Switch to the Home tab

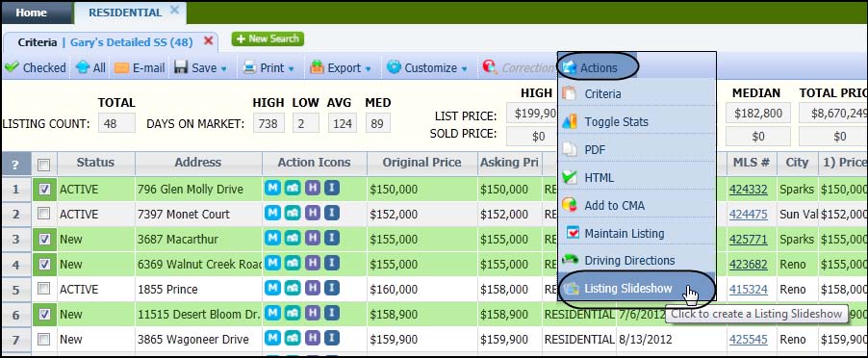click(32, 13)
